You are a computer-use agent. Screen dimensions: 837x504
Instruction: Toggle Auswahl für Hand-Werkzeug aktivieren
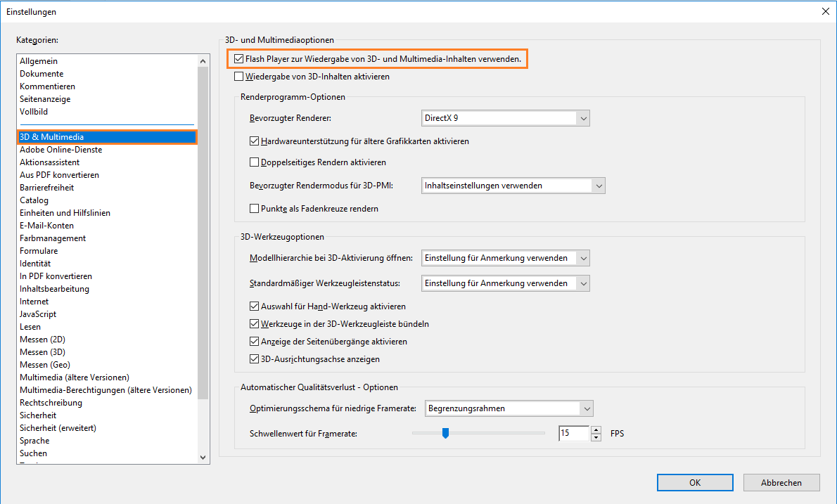pyautogui.click(x=254, y=306)
